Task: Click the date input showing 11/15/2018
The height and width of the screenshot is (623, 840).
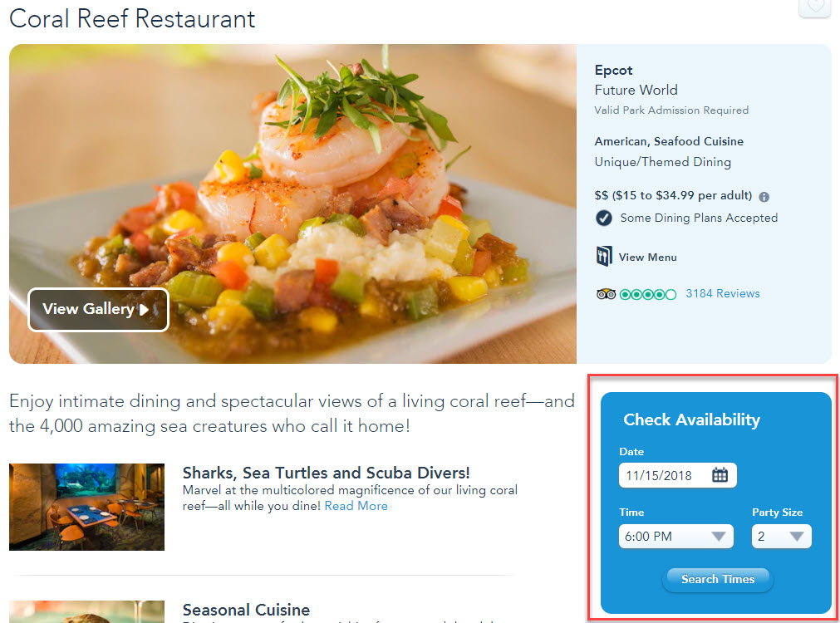Action: point(678,475)
